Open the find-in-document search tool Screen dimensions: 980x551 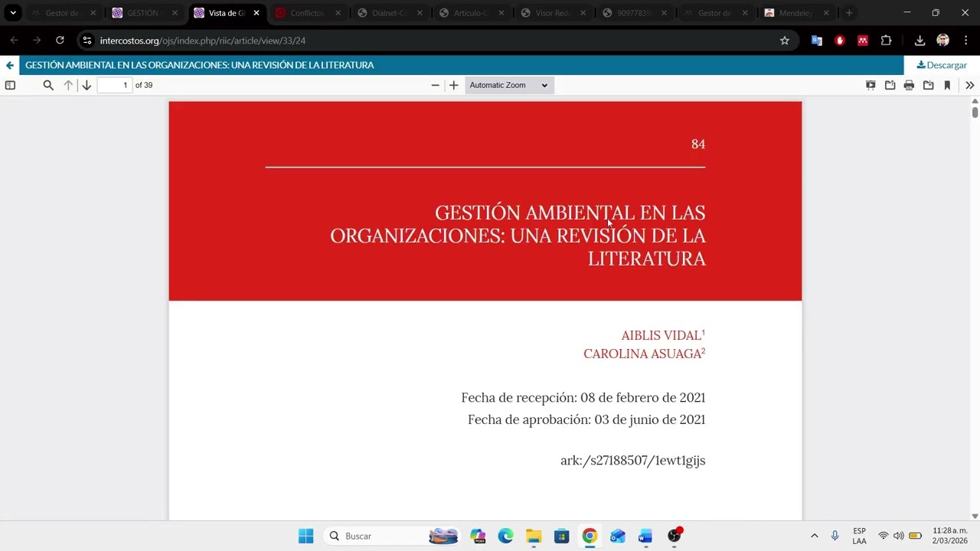(48, 85)
